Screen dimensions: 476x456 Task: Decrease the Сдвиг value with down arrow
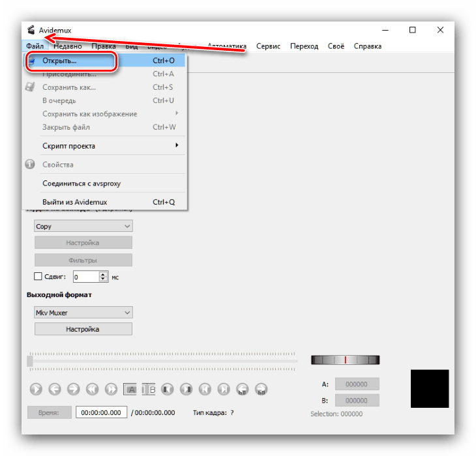click(103, 279)
